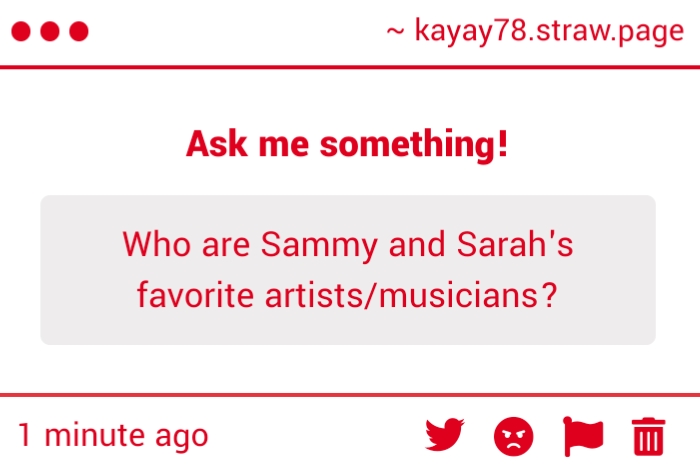Click the middle red window dot
The image size is (700, 473).
50,31
